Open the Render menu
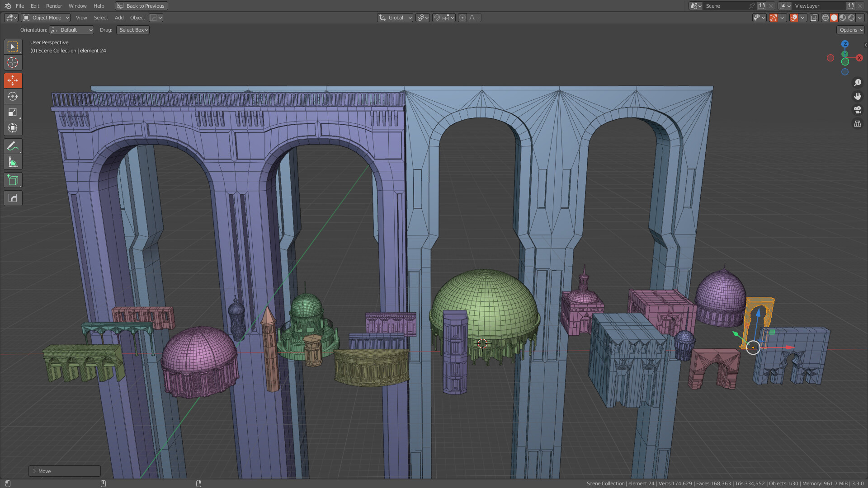This screenshot has width=868, height=488. click(54, 6)
